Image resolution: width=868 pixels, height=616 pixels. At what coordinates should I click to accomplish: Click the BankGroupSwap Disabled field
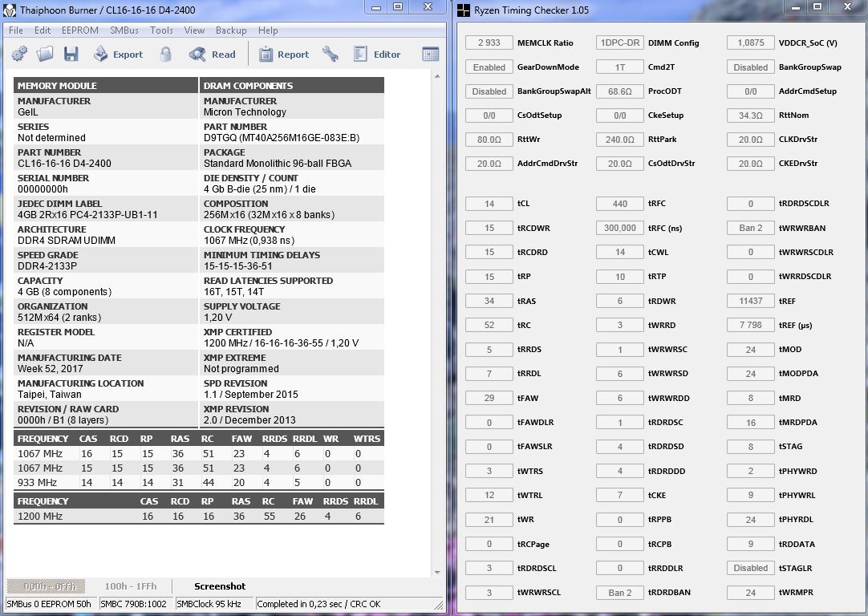pyautogui.click(x=750, y=67)
